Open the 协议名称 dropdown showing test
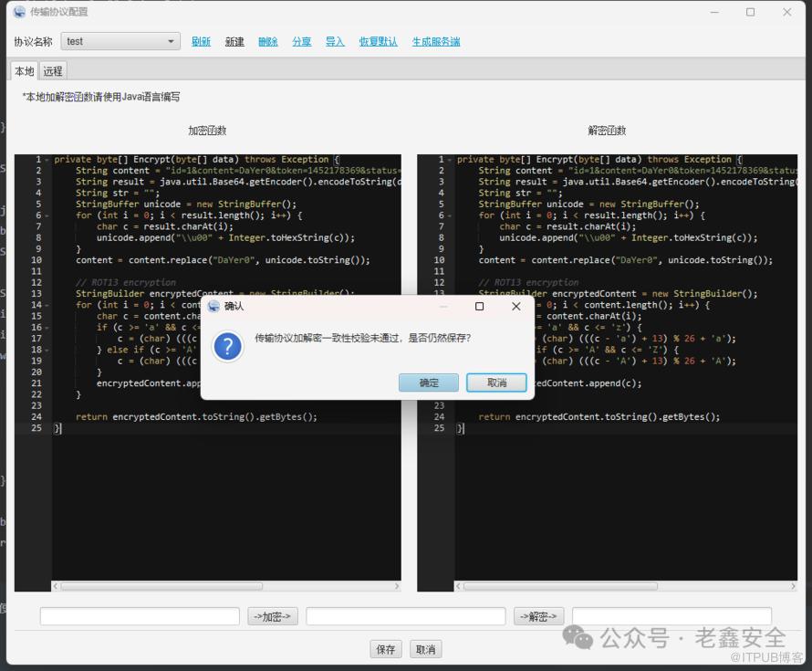The image size is (812, 671). pos(120,41)
